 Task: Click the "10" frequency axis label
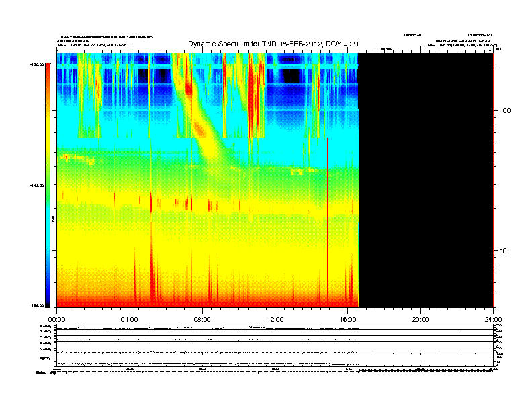[x=504, y=251]
